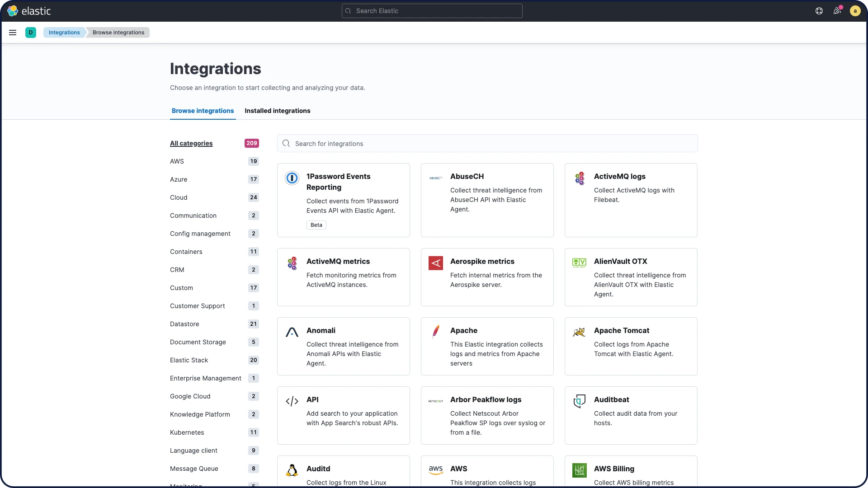
Task: Click the ActiveMQ logs icon
Action: tap(580, 178)
